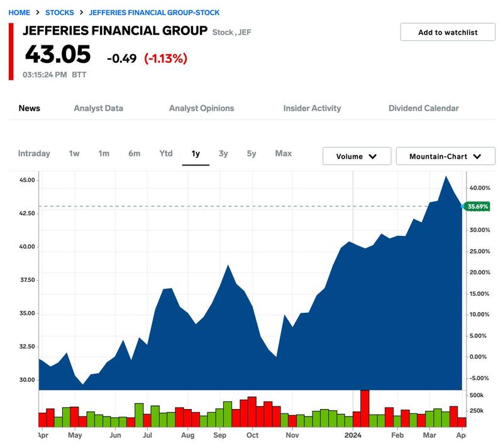This screenshot has width=503, height=448.
Task: Select the Max chart range
Action: [284, 154]
